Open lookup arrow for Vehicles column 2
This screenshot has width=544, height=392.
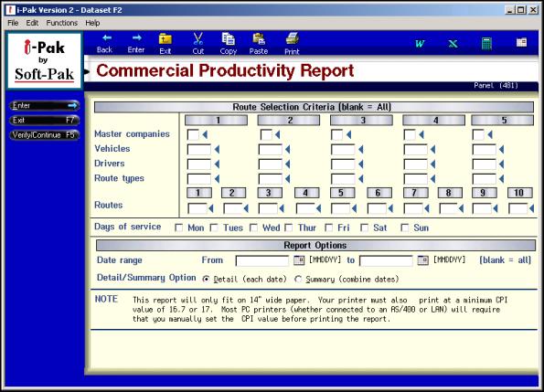[288, 149]
